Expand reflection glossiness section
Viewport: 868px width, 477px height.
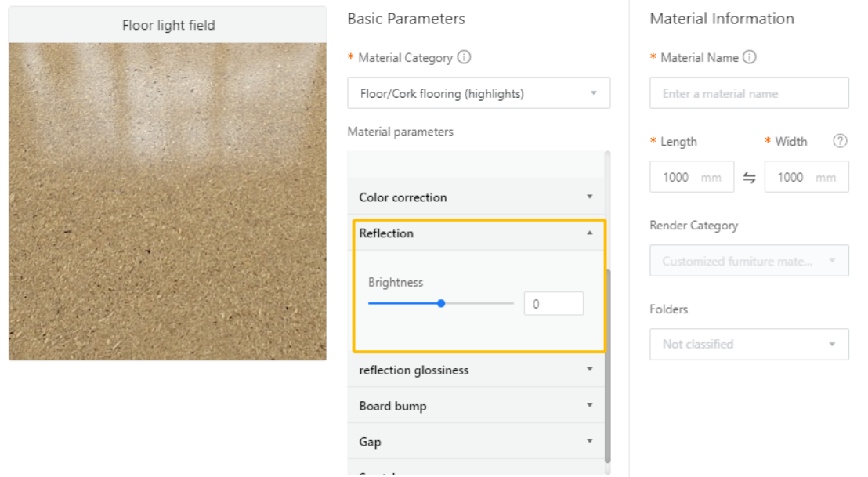tap(477, 370)
